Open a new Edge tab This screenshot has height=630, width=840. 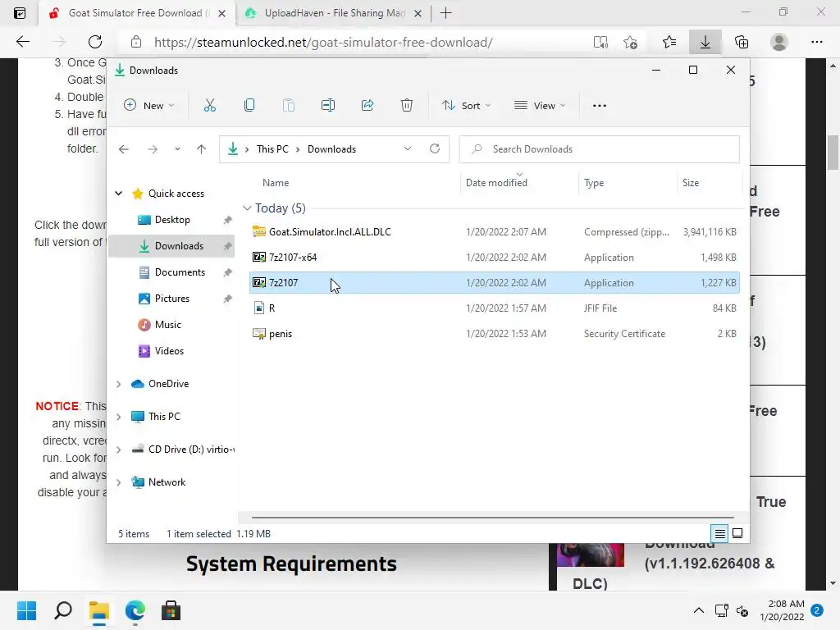[x=445, y=13]
